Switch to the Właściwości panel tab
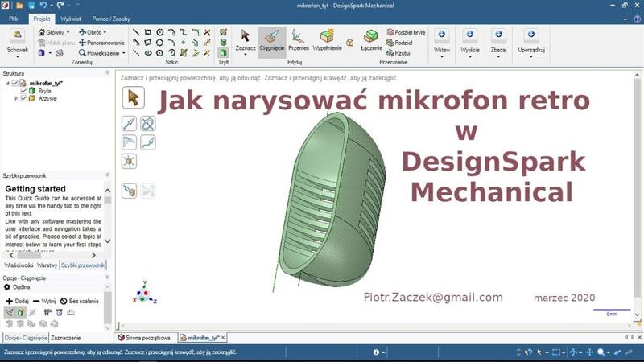Image resolution: width=644 pixels, height=362 pixels. (x=19, y=265)
